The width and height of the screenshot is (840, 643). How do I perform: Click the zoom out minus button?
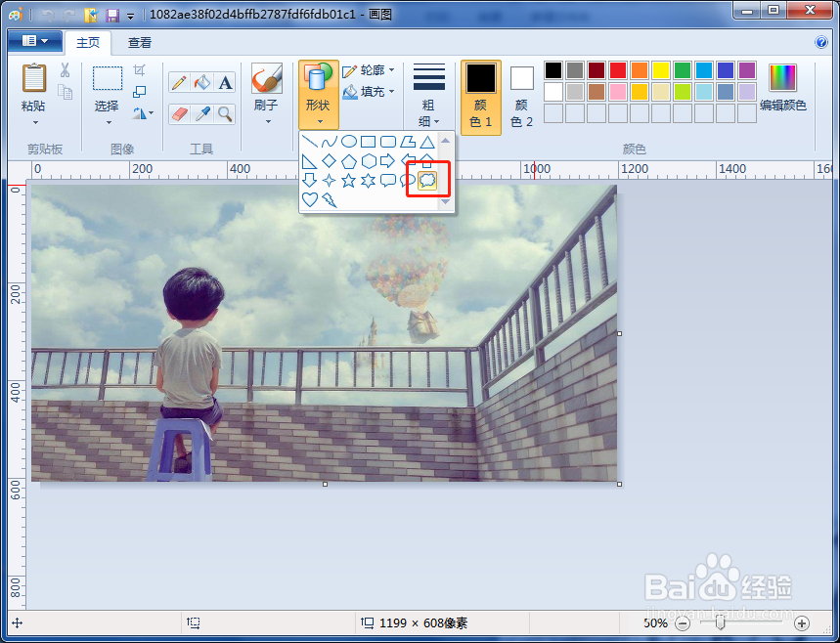682,623
